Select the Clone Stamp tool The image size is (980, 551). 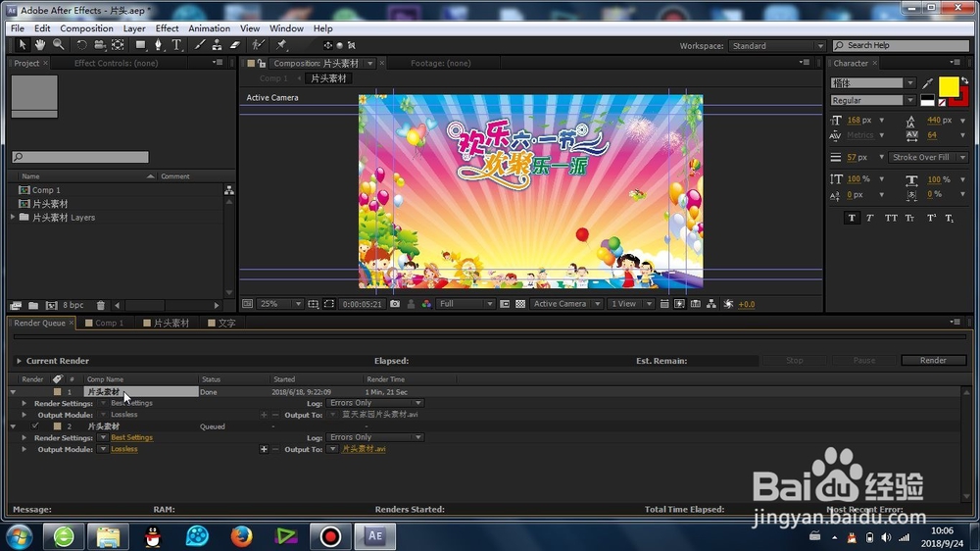point(217,45)
